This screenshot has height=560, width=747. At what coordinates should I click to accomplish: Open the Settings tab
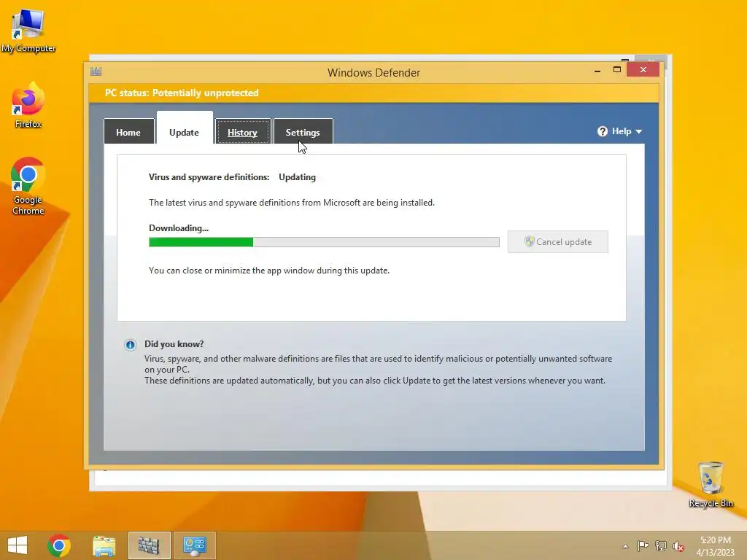303,132
